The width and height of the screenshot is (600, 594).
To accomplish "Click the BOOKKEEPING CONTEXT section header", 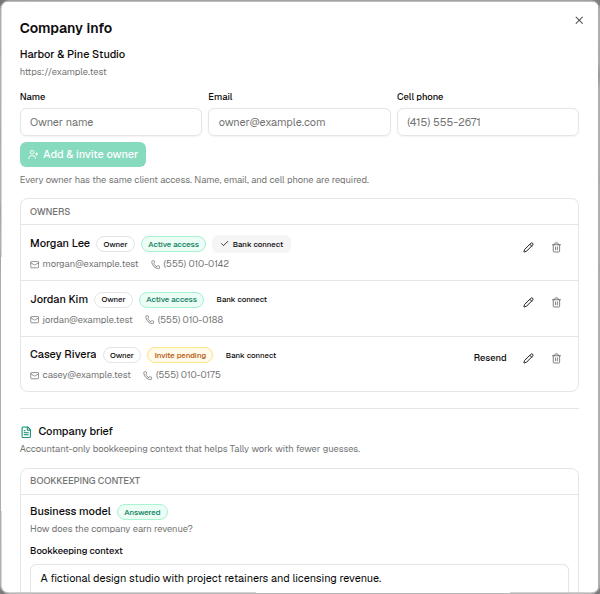I will (x=85, y=481).
